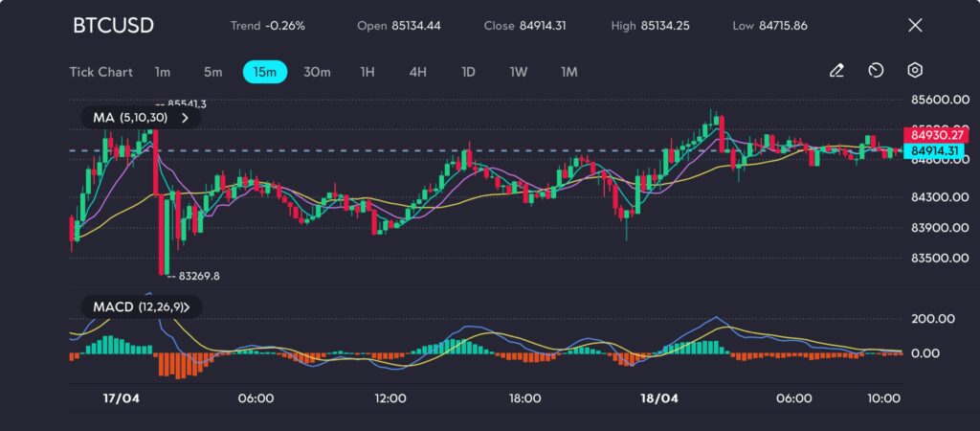Close the BTCUSD chart panel

pyautogui.click(x=914, y=26)
